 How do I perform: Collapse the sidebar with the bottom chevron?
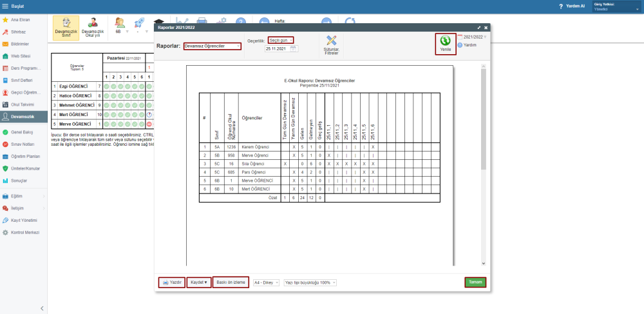coord(42,308)
